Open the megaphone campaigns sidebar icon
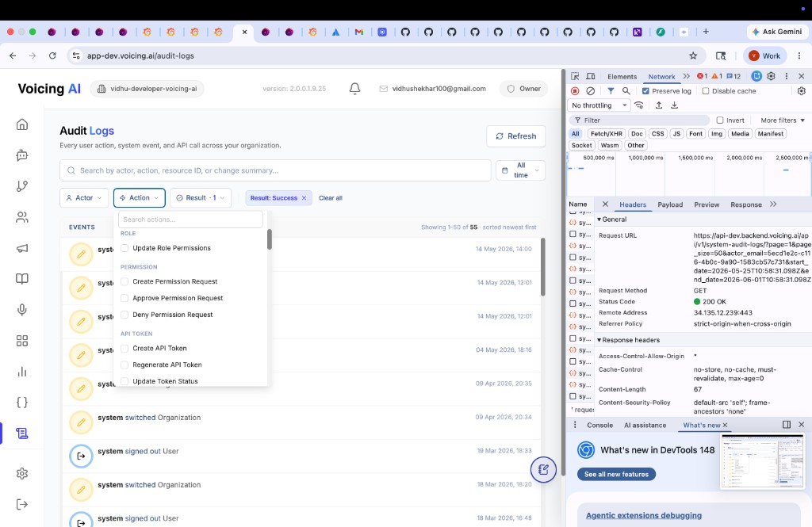 [21, 248]
